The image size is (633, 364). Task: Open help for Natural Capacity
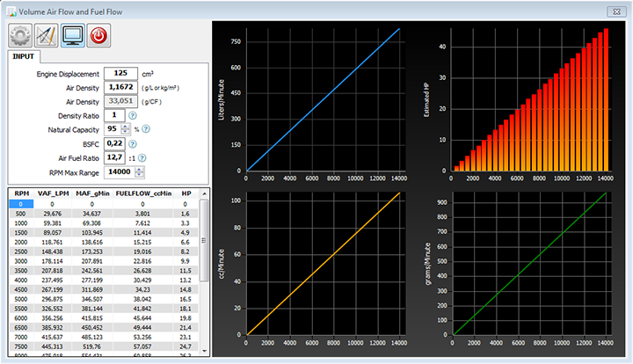pyautogui.click(x=146, y=129)
